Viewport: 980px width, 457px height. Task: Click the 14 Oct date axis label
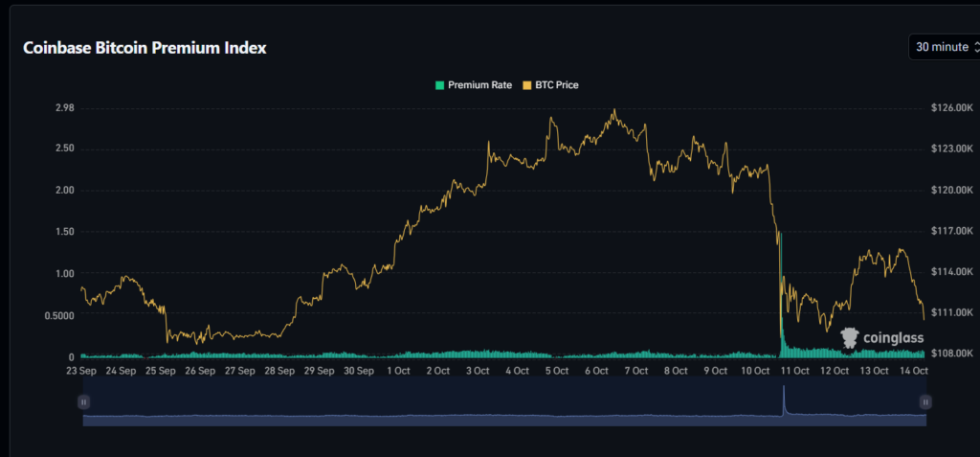click(913, 370)
